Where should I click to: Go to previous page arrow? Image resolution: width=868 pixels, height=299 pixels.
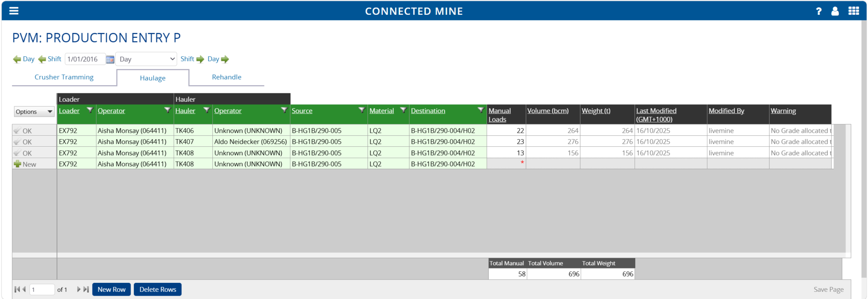(x=24, y=289)
